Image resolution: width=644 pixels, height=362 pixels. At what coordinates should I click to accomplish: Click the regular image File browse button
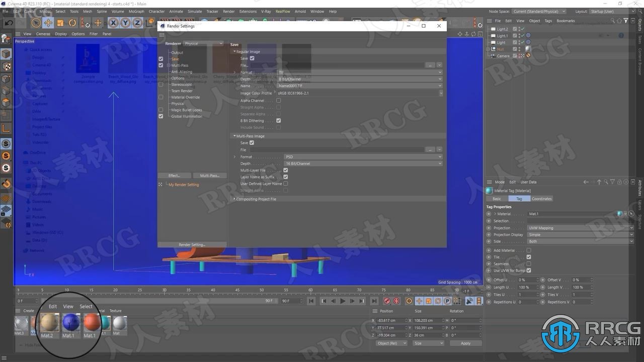430,65
